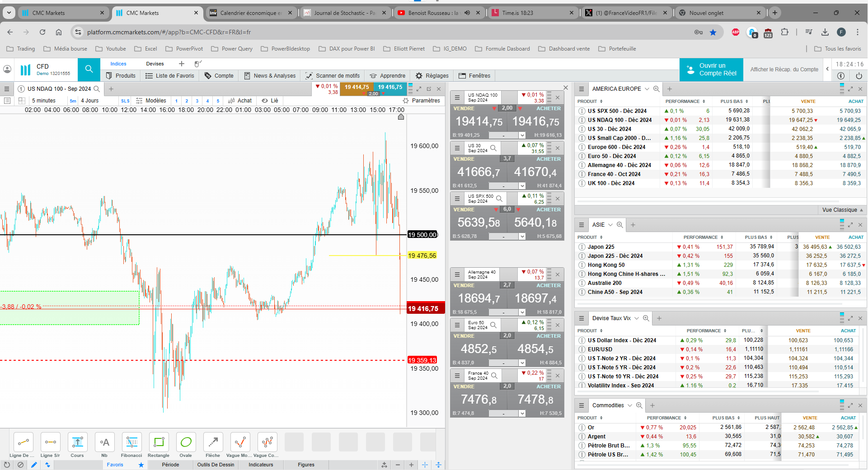This screenshot has width=868, height=470.
Task: Click the reset refresh icon below the chart
Action: coord(7,465)
